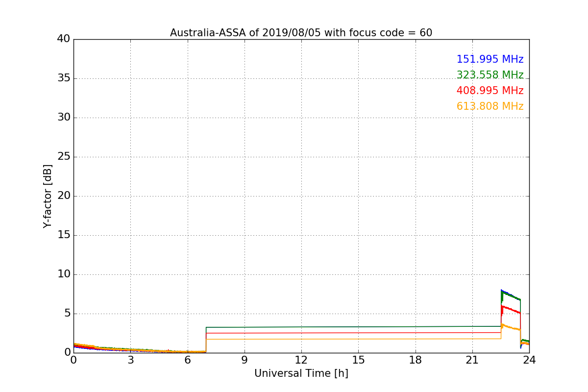Click the x-axis tick value 12
This screenshot has width=588, height=392.
(301, 360)
